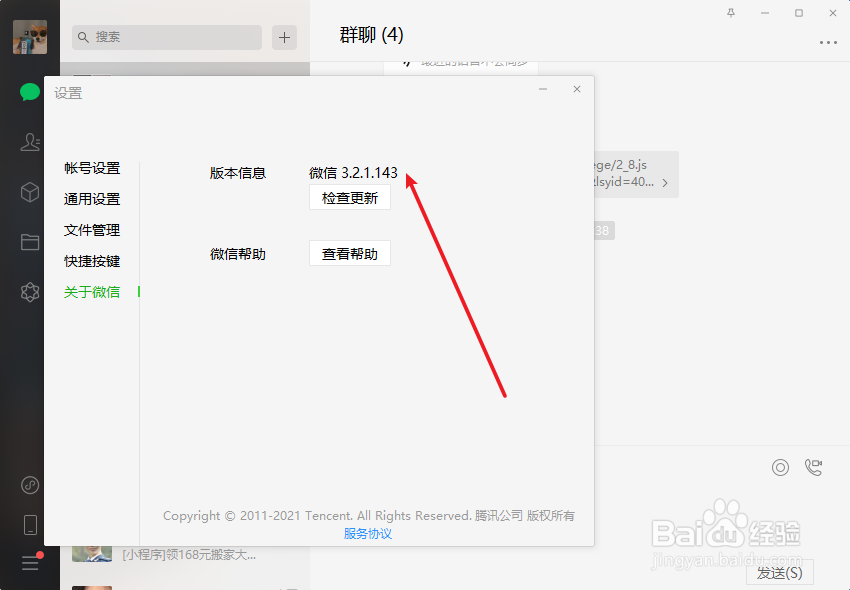Close the settings dialog
850x590 pixels.
click(x=577, y=89)
